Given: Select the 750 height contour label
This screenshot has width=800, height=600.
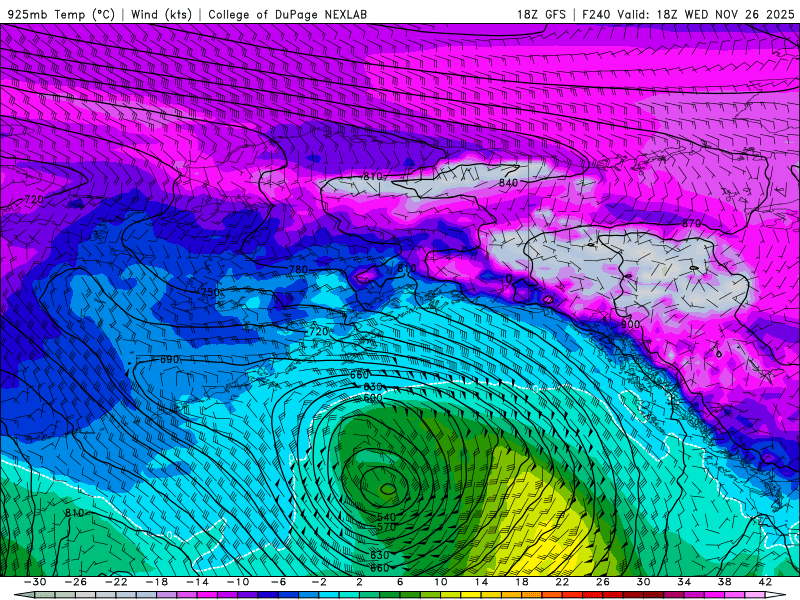Looking at the screenshot, I should pyautogui.click(x=210, y=292).
